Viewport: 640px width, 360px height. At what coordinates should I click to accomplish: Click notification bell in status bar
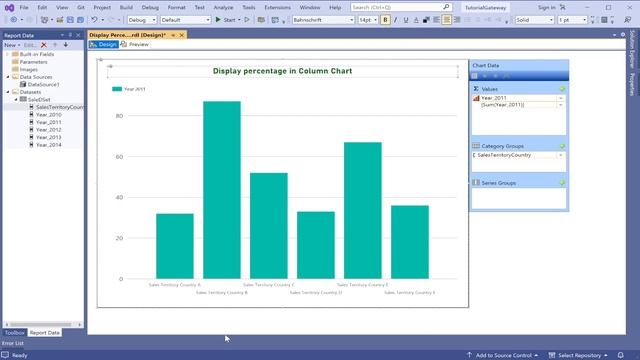620,355
